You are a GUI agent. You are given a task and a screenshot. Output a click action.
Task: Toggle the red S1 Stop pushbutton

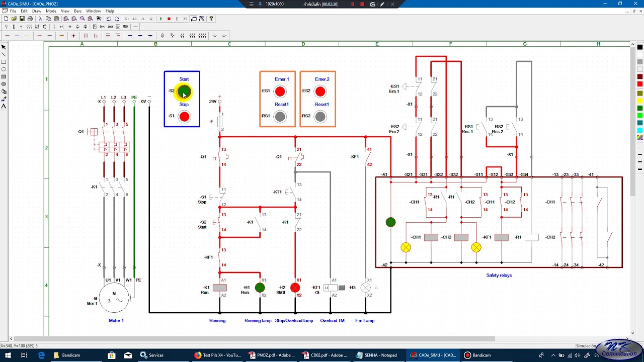point(184,117)
